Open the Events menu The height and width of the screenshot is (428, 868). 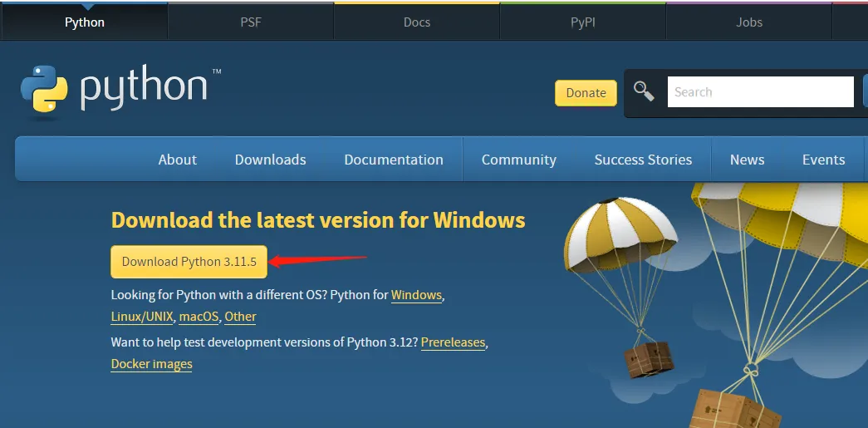[823, 160]
